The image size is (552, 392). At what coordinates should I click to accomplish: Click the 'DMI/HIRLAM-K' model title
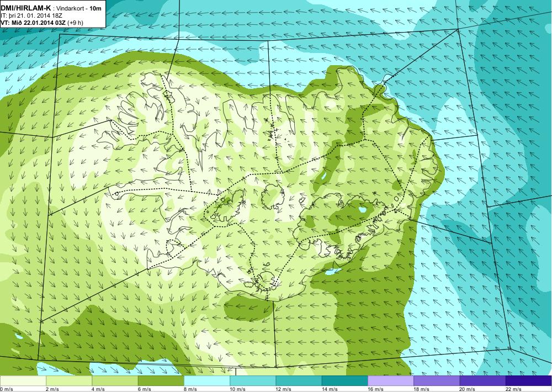26,8
